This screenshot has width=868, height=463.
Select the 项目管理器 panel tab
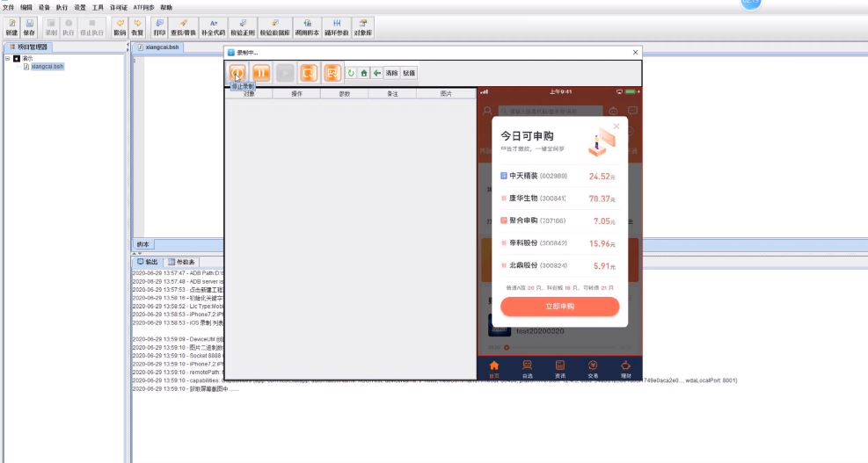(29, 47)
